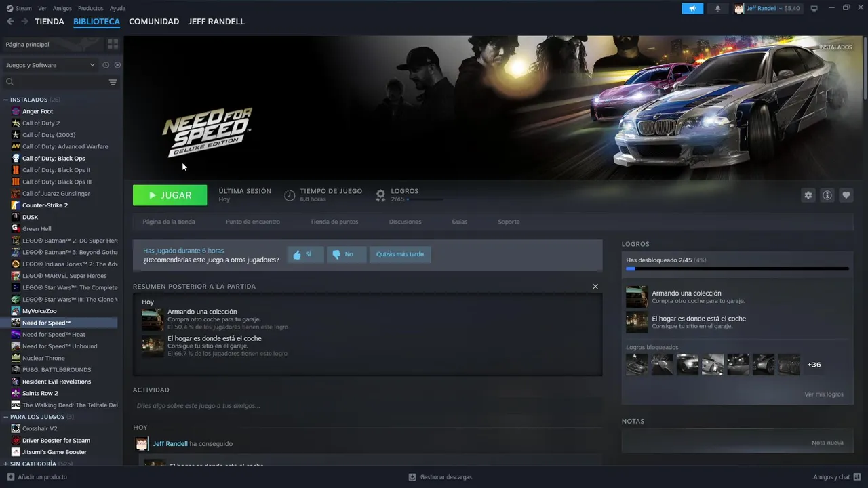Open the Productos menu

pyautogui.click(x=91, y=8)
